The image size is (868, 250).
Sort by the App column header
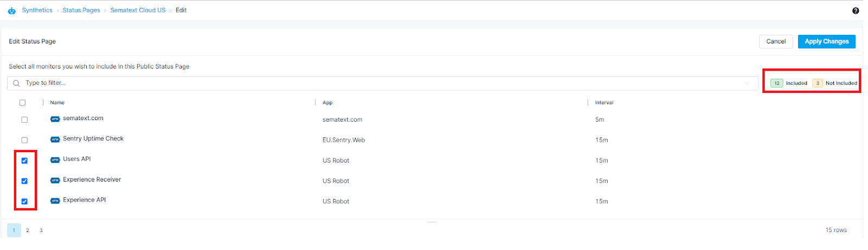click(327, 103)
